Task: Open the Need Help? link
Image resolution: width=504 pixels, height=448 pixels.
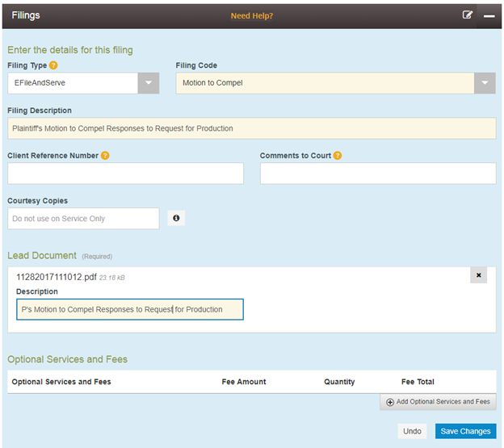Action: [252, 16]
